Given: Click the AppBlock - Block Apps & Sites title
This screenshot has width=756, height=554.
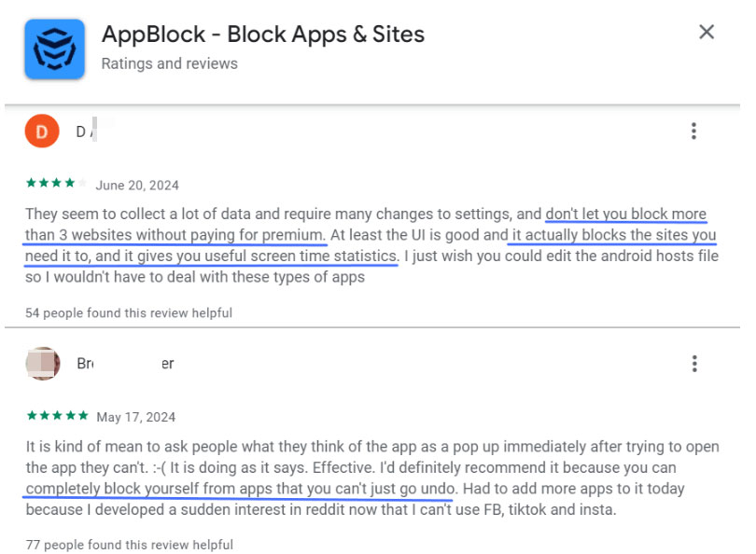Looking at the screenshot, I should [263, 35].
